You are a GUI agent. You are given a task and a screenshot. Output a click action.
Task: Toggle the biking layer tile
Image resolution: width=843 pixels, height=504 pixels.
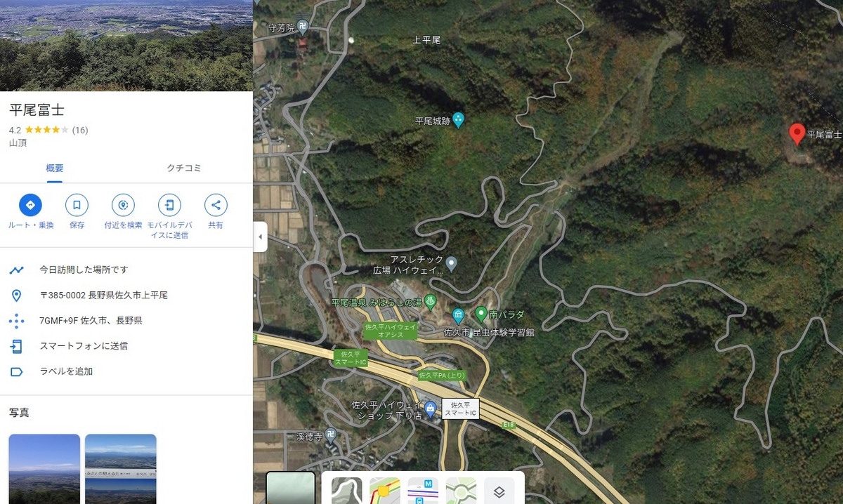(x=461, y=491)
